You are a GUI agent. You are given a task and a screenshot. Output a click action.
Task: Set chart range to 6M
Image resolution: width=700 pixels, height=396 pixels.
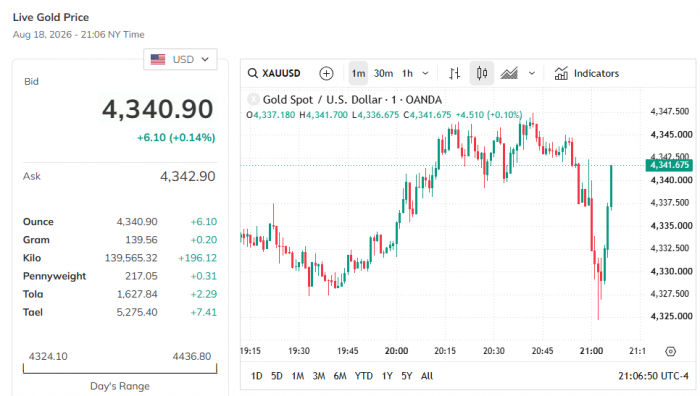pyautogui.click(x=340, y=376)
